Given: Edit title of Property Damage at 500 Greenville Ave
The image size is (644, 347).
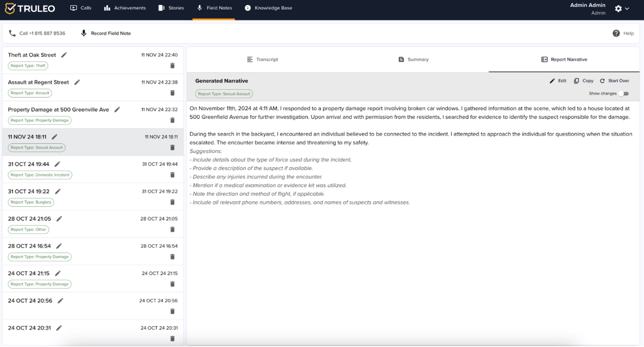Looking at the screenshot, I should [117, 109].
